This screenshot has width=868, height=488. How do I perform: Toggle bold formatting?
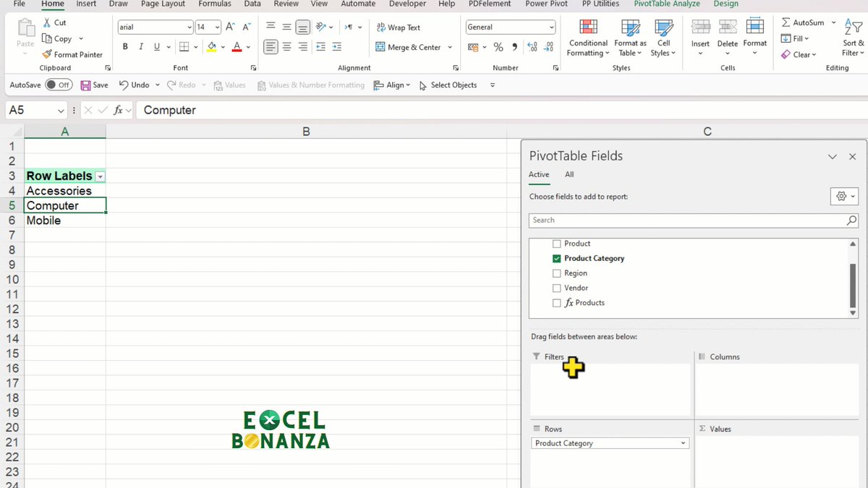(125, 47)
